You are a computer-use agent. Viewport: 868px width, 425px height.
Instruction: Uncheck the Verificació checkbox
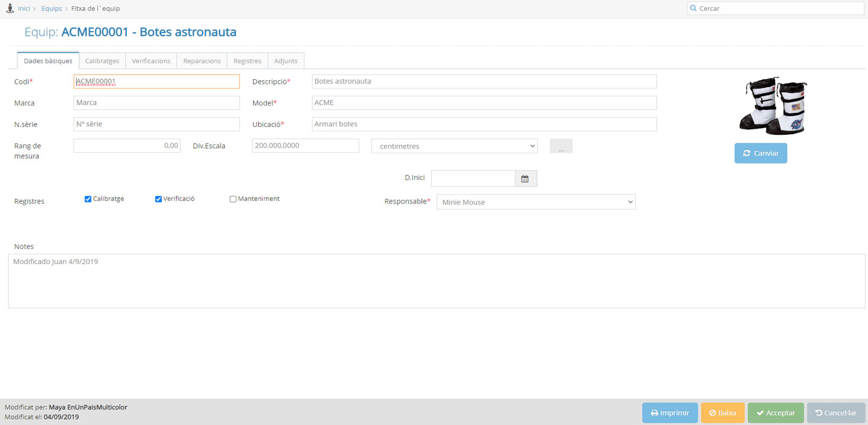coord(159,199)
